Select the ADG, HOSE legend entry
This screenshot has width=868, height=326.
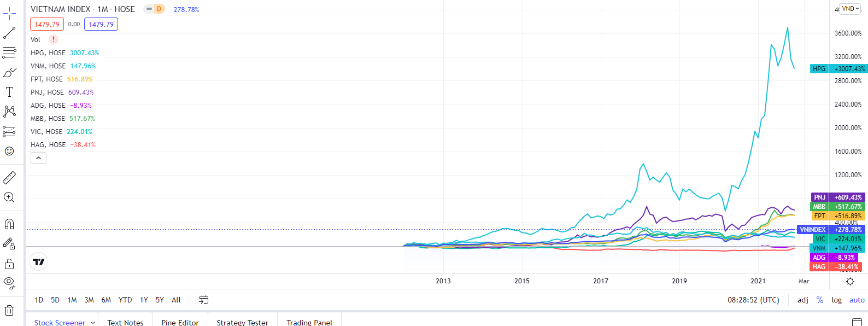[48, 106]
